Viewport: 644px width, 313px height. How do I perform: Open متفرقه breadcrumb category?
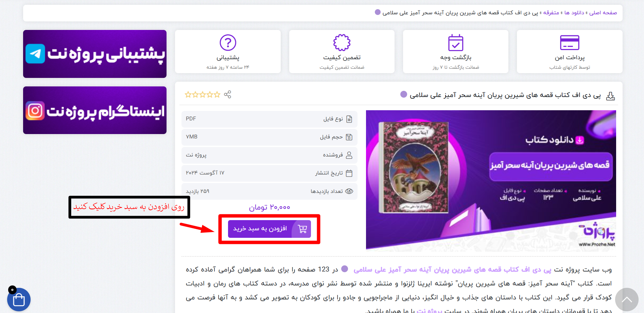coord(551,13)
